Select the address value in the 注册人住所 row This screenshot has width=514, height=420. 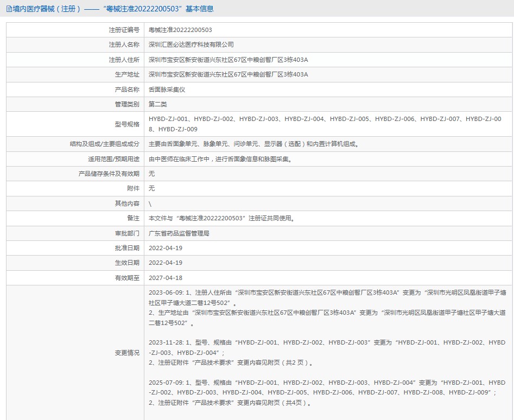coord(228,60)
